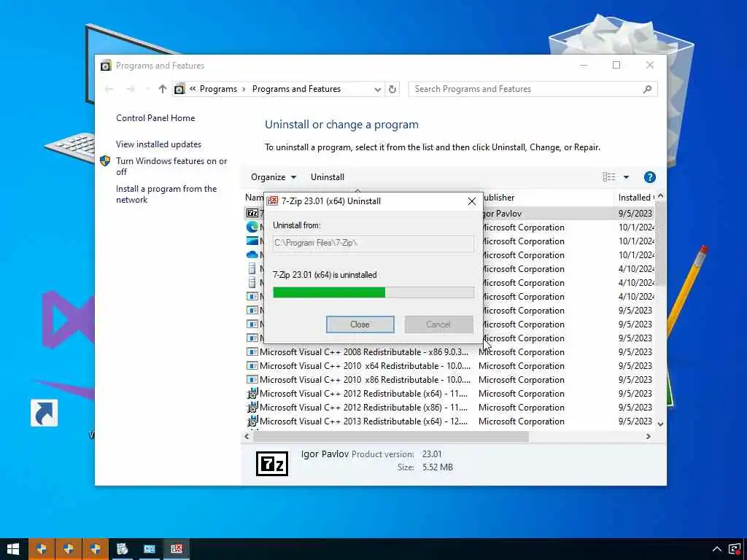Click the uninstall dialog title bar icon
This screenshot has height=560, width=747.
(272, 201)
